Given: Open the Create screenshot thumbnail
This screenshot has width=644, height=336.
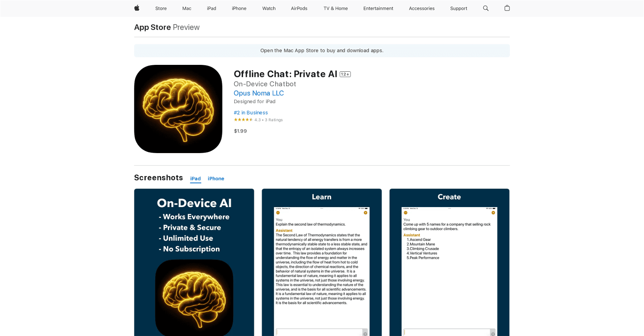Looking at the screenshot, I should (449, 262).
